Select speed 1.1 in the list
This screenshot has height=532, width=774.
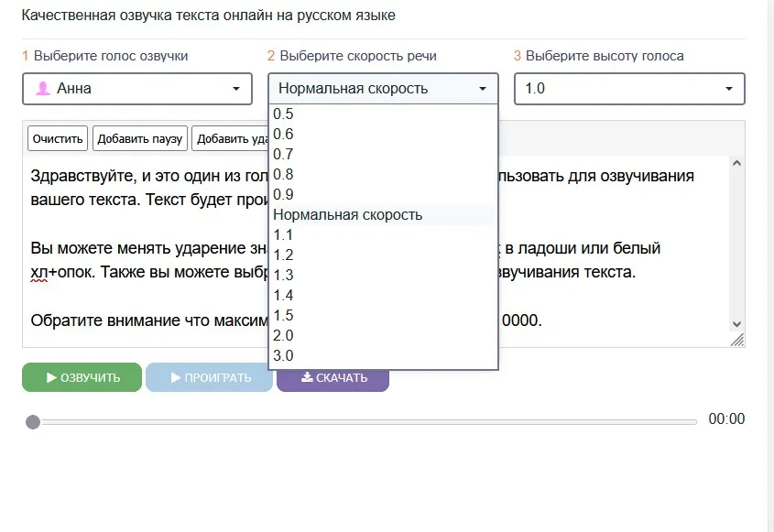tap(383, 235)
